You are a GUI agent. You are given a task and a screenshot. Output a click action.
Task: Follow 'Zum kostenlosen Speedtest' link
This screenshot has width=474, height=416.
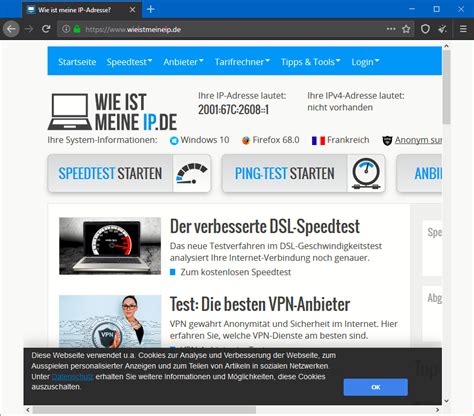(x=236, y=272)
